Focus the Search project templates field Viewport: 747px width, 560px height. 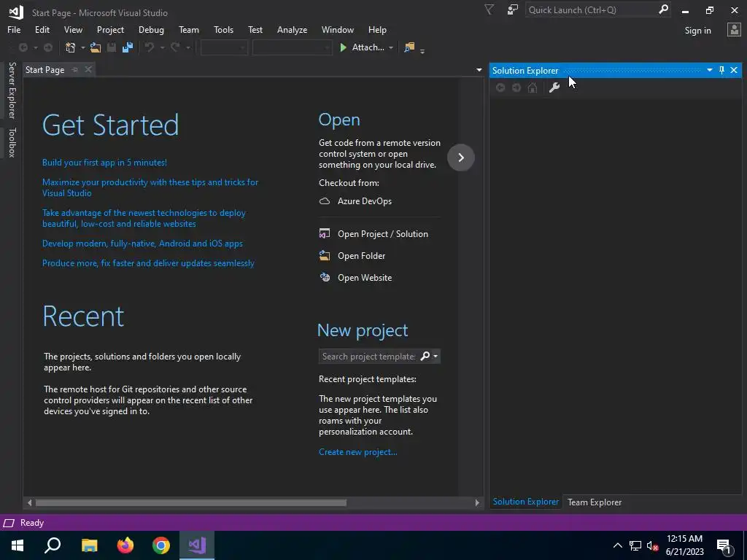368,356
